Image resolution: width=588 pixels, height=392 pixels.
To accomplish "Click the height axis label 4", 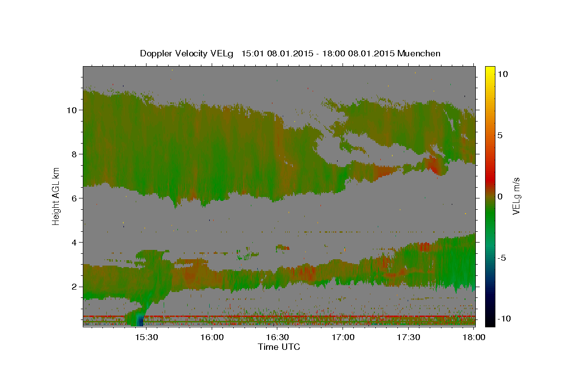I will pyautogui.click(x=74, y=242).
